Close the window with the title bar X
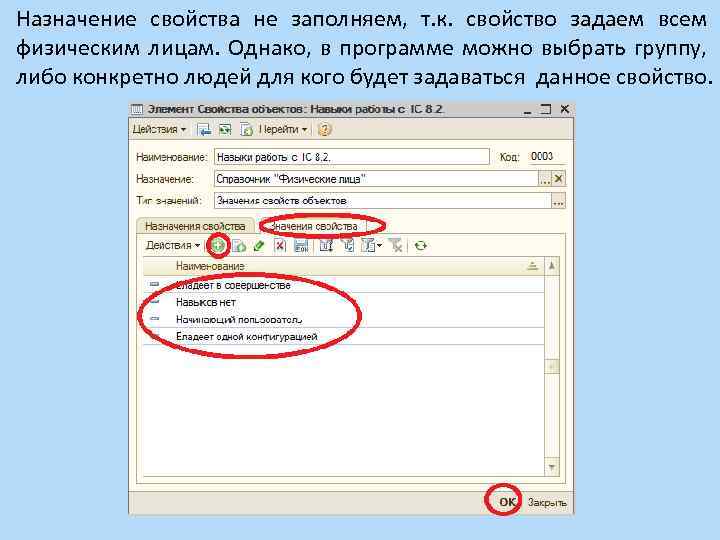The image size is (720, 540). coord(565,109)
